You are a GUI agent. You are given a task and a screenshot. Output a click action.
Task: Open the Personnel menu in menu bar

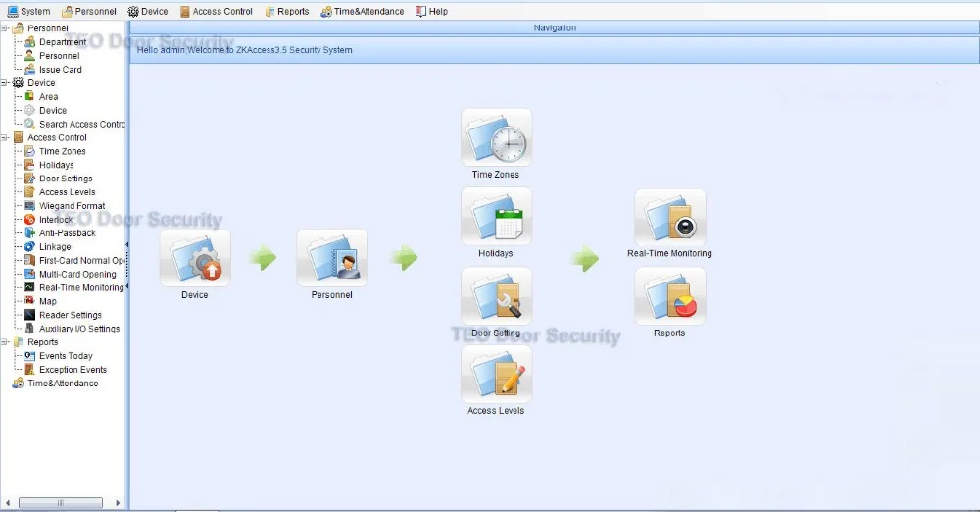click(x=89, y=11)
